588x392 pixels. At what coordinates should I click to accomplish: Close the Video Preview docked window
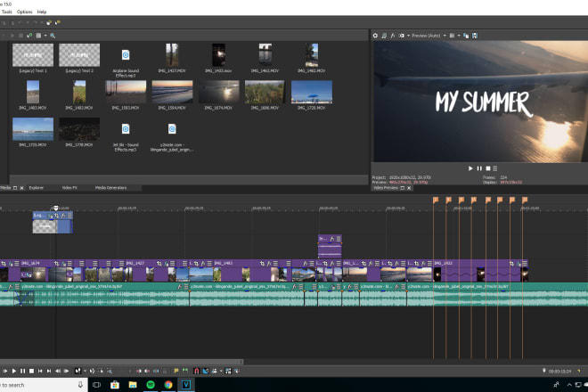409,188
